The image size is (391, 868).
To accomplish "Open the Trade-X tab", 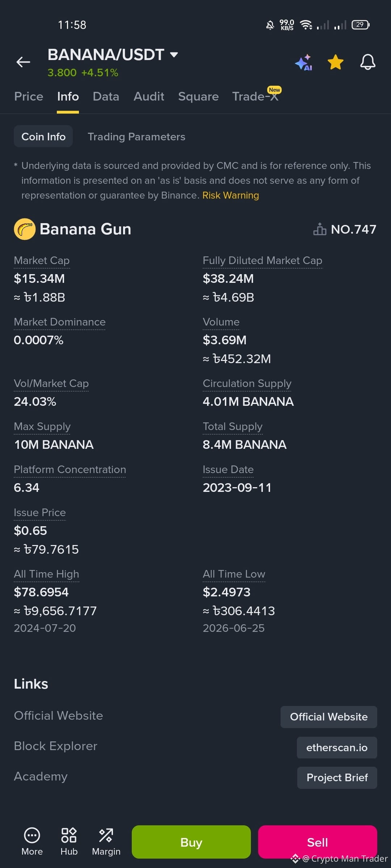I will click(256, 97).
